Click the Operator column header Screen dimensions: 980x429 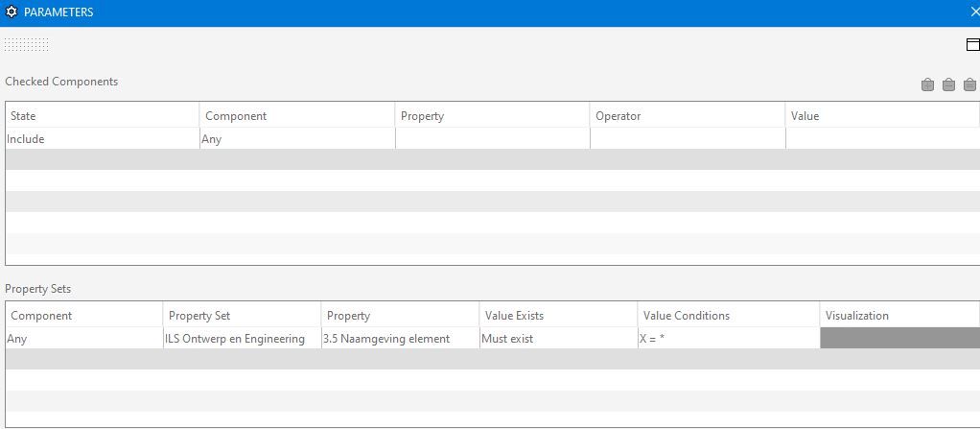[688, 116]
